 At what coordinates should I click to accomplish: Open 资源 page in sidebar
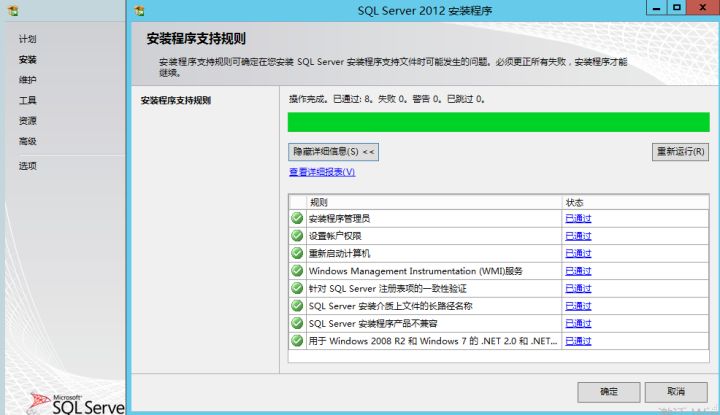coord(28,121)
